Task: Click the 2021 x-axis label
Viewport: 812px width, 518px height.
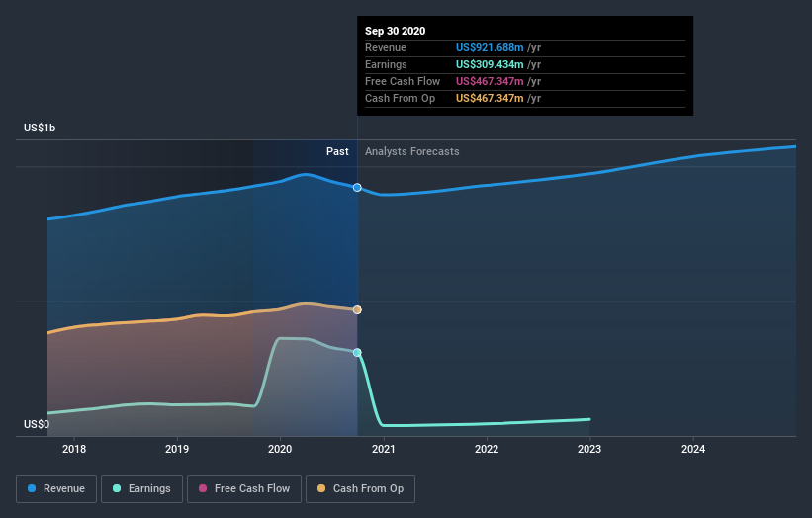Action: pyautogui.click(x=384, y=449)
